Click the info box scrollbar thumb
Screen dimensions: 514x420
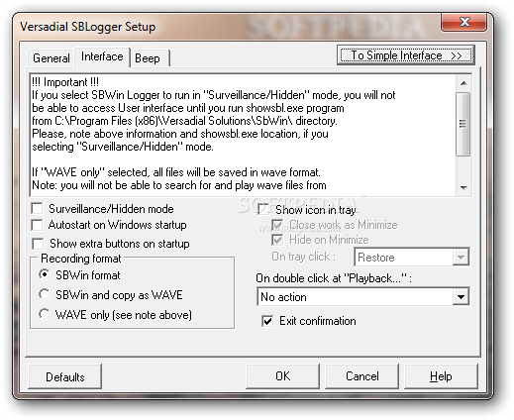point(463,124)
